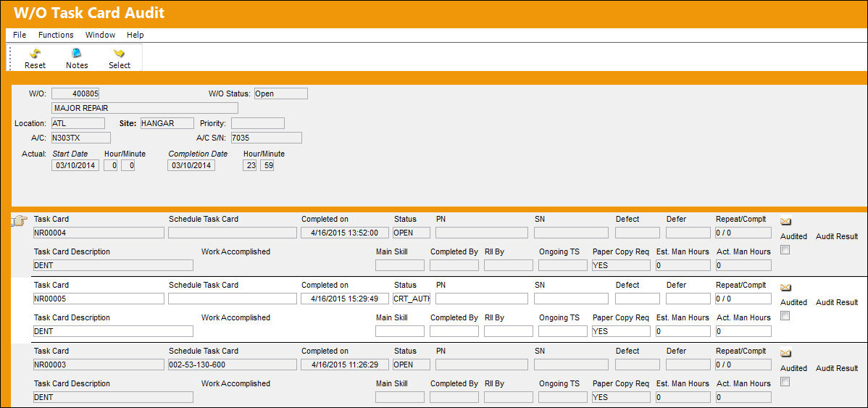
Task: Click the A/C S/N field 7035
Action: click(266, 137)
